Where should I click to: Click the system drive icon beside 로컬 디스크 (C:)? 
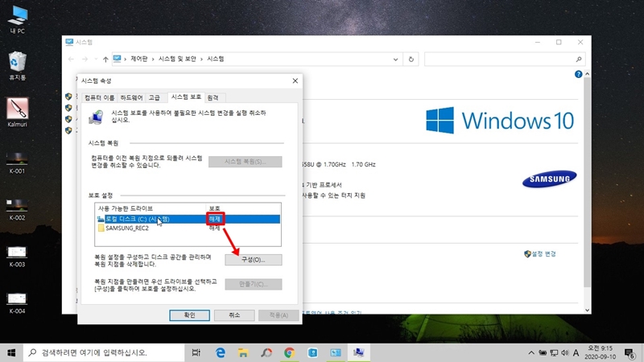pyautogui.click(x=101, y=219)
